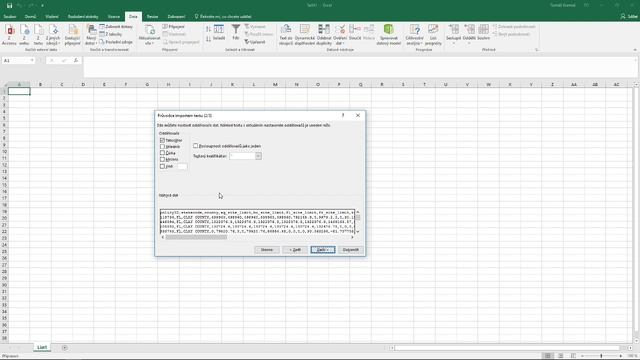
Task: Switch to the Vzorce tab
Action: pyautogui.click(x=114, y=17)
